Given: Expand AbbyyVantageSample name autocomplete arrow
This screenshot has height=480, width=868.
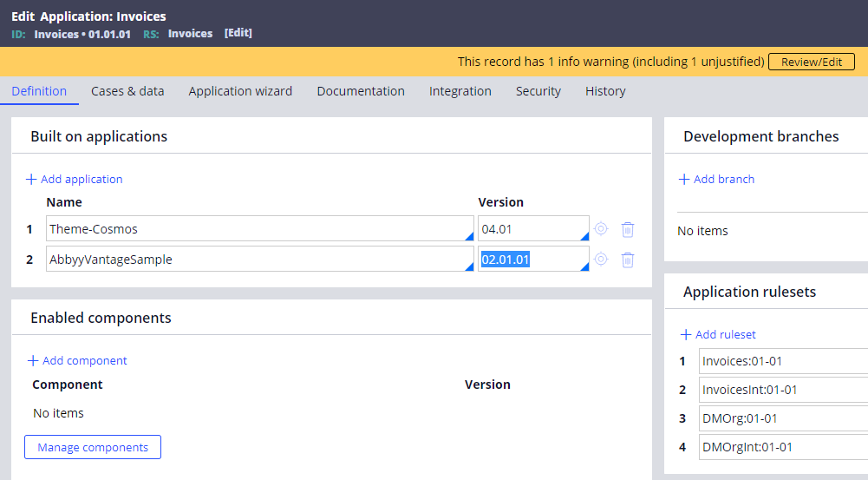Looking at the screenshot, I should (469, 266).
